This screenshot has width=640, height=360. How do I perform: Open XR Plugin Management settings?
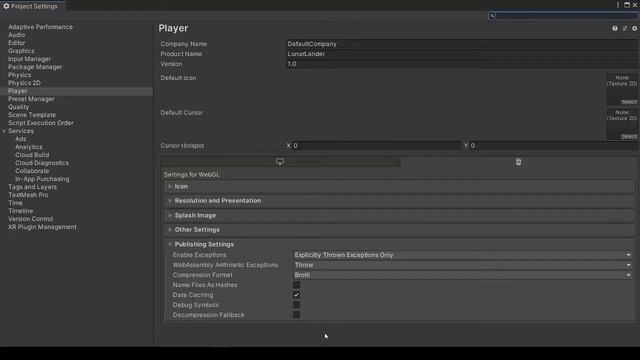(x=42, y=227)
